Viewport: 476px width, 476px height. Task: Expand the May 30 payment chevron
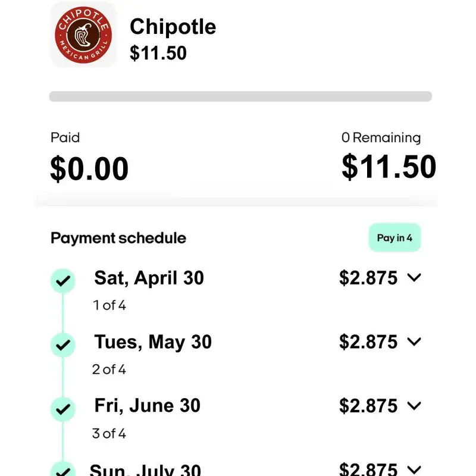pyautogui.click(x=415, y=342)
